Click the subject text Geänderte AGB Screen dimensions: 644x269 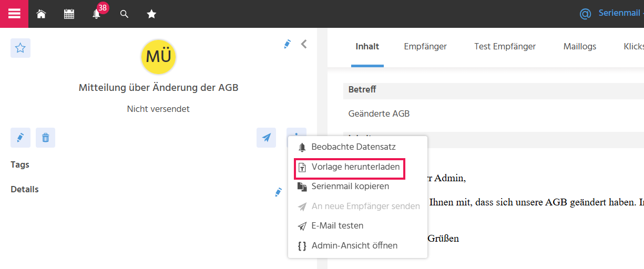379,113
